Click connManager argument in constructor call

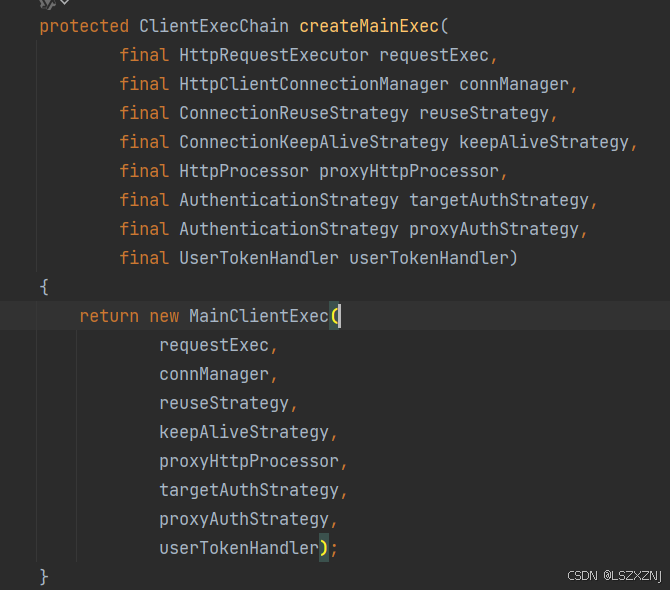tap(214, 375)
